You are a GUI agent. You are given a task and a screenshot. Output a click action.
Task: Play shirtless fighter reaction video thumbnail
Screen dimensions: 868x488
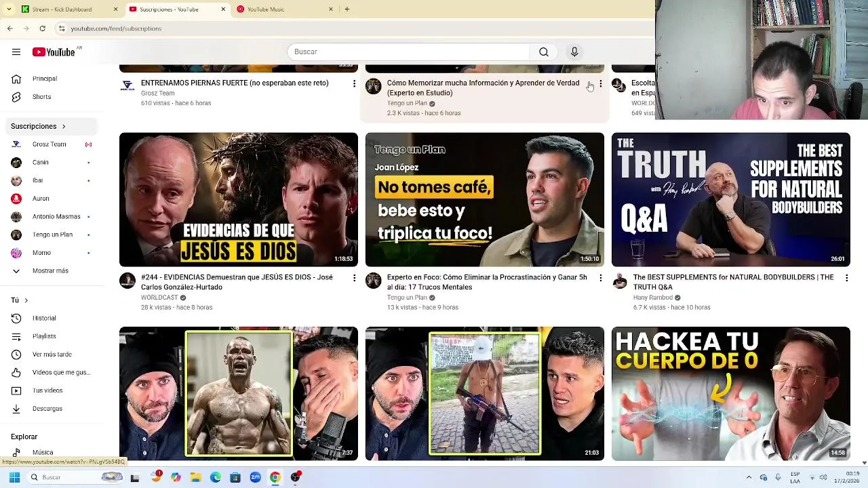pyautogui.click(x=239, y=393)
